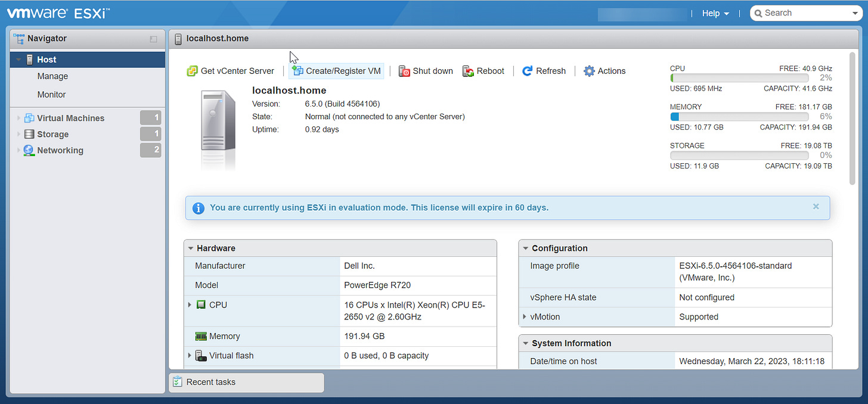Click the info icon in evaluation banner
Image resolution: width=868 pixels, height=404 pixels.
coord(198,208)
